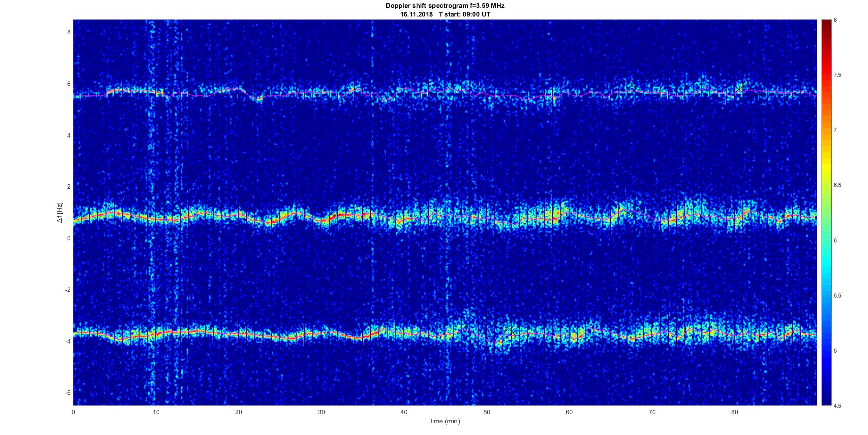The height and width of the screenshot is (435, 868).
Task: Click the x-axis tick label 60
Action: coord(569,412)
